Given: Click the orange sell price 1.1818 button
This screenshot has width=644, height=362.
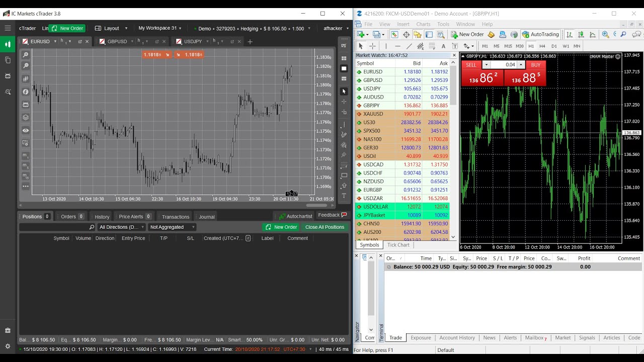Looking at the screenshot, I should (157, 55).
